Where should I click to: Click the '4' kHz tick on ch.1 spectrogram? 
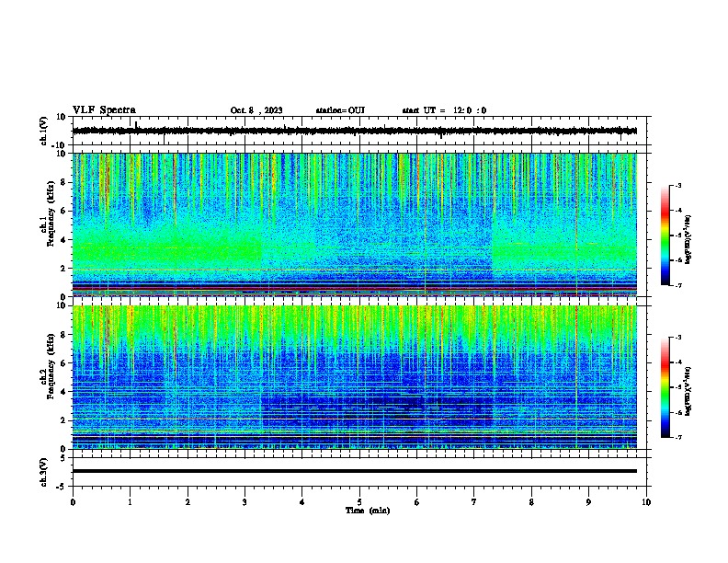[x=65, y=240]
